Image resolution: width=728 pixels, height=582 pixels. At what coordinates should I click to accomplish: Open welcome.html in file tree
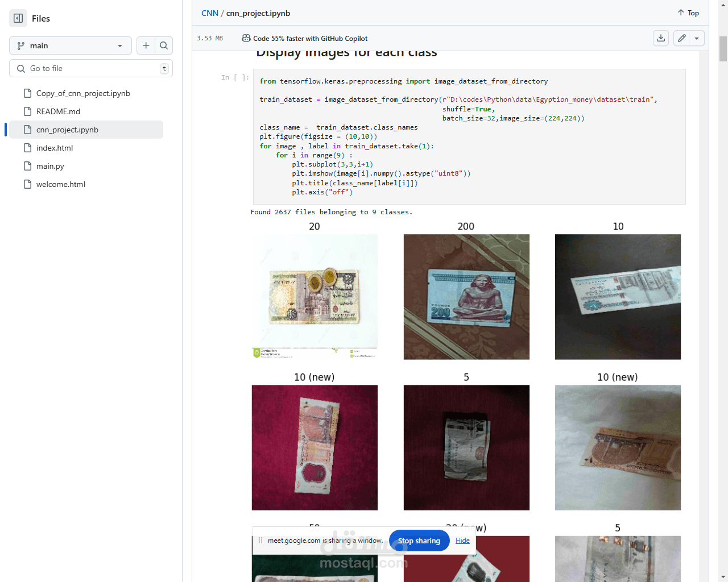61,184
